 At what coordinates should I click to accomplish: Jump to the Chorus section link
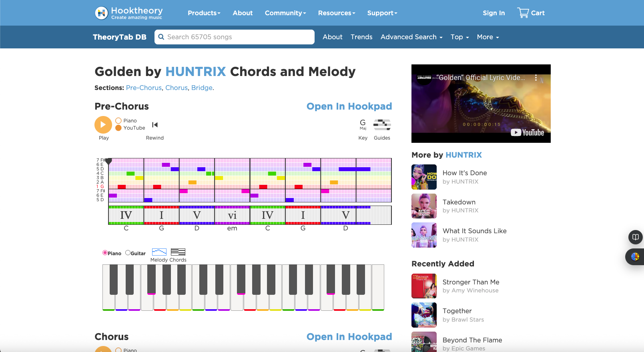click(x=177, y=88)
